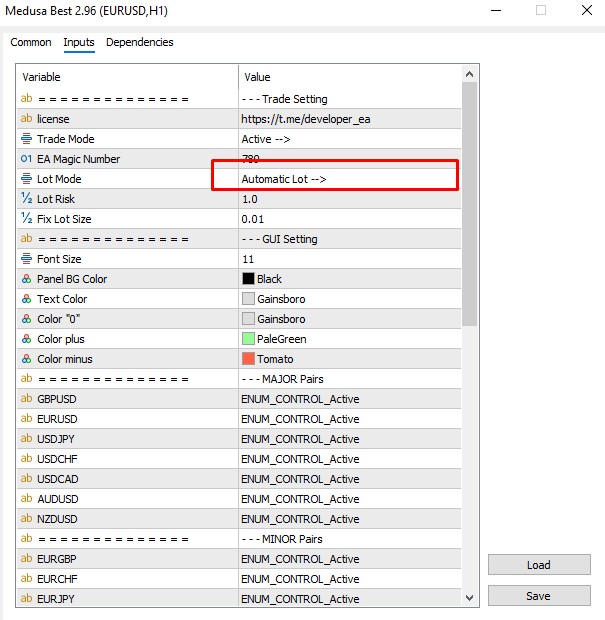Click the color icon beside Text Color
Screen dimensions: 605x620
tap(26, 299)
